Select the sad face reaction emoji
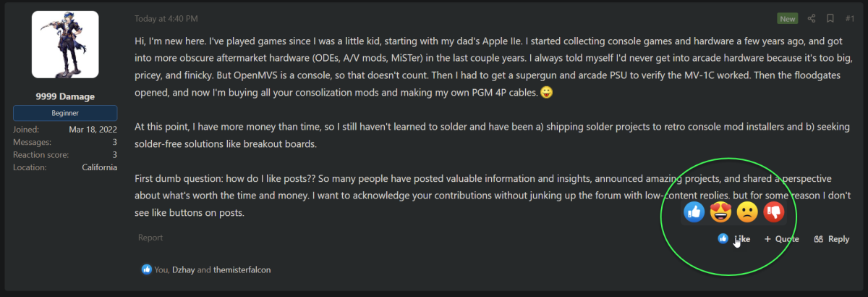This screenshot has width=868, height=297. pyautogui.click(x=747, y=212)
